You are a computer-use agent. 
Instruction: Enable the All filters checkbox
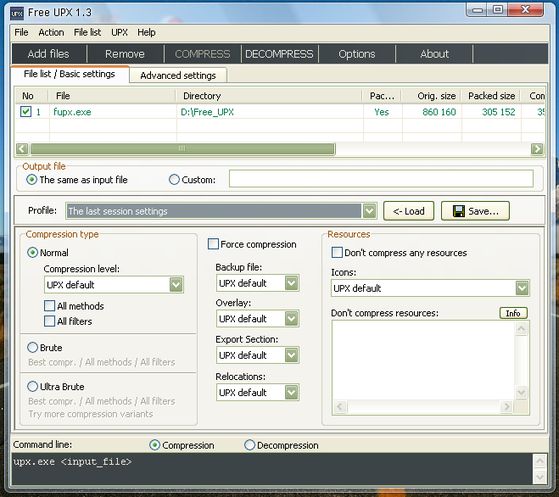pos(50,321)
